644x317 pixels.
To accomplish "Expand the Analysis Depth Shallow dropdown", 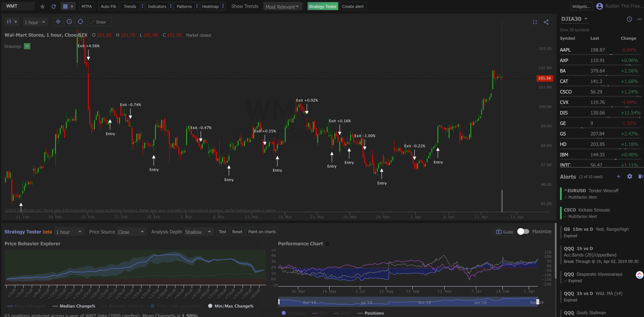I will (198, 232).
